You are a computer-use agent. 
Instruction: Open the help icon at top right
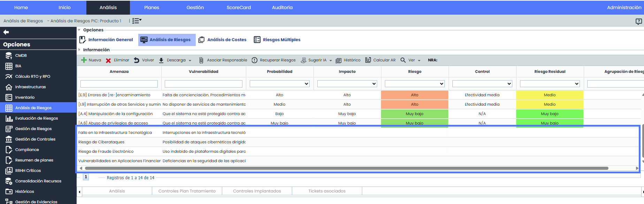pyautogui.click(x=638, y=22)
